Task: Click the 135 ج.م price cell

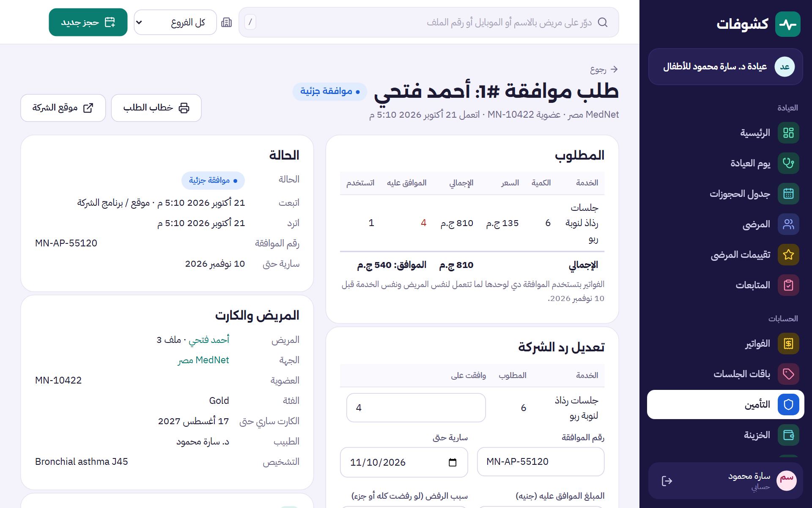Action: [502, 223]
